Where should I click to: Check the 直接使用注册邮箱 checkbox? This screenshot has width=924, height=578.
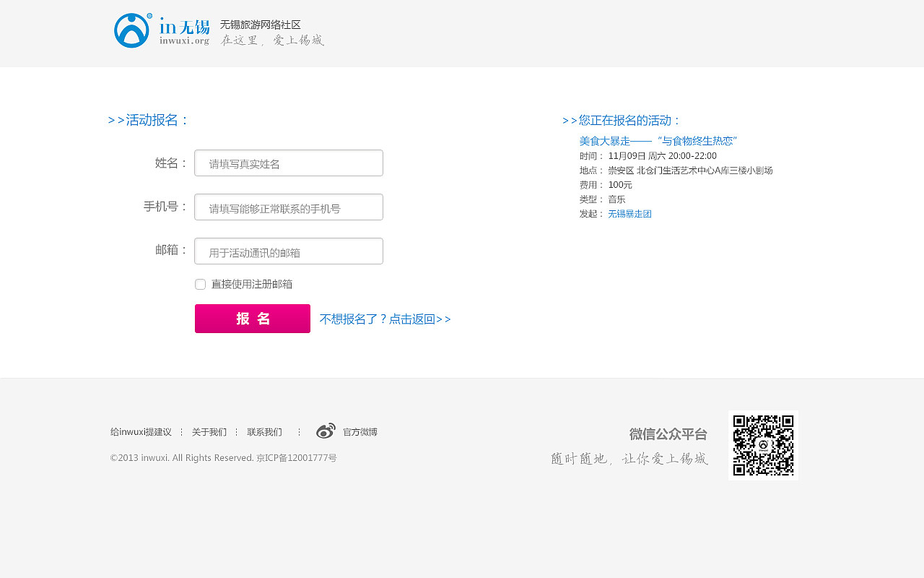pyautogui.click(x=201, y=285)
